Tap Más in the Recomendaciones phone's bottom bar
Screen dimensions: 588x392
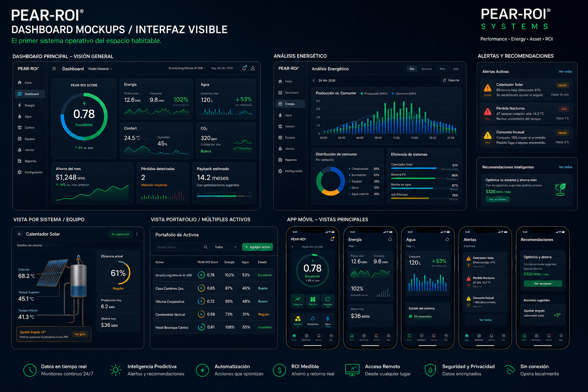click(561, 337)
